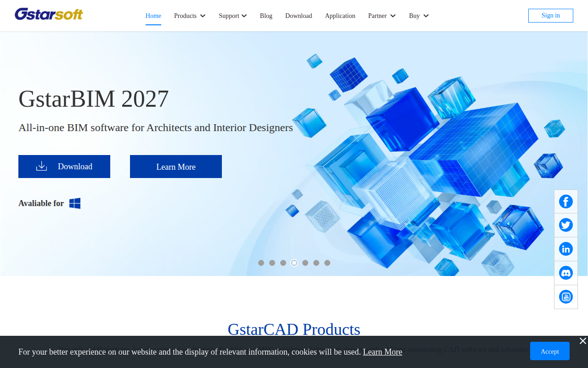Click the All-in-one BIM software tagline
588x368 pixels.
(x=156, y=127)
